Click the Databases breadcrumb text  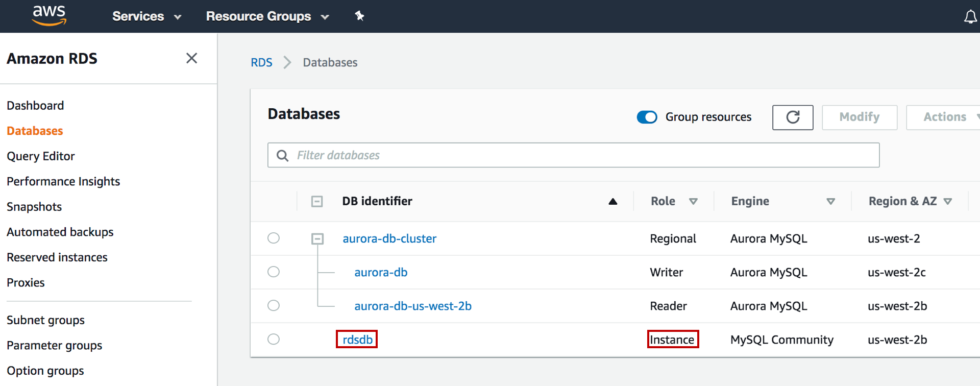click(330, 62)
